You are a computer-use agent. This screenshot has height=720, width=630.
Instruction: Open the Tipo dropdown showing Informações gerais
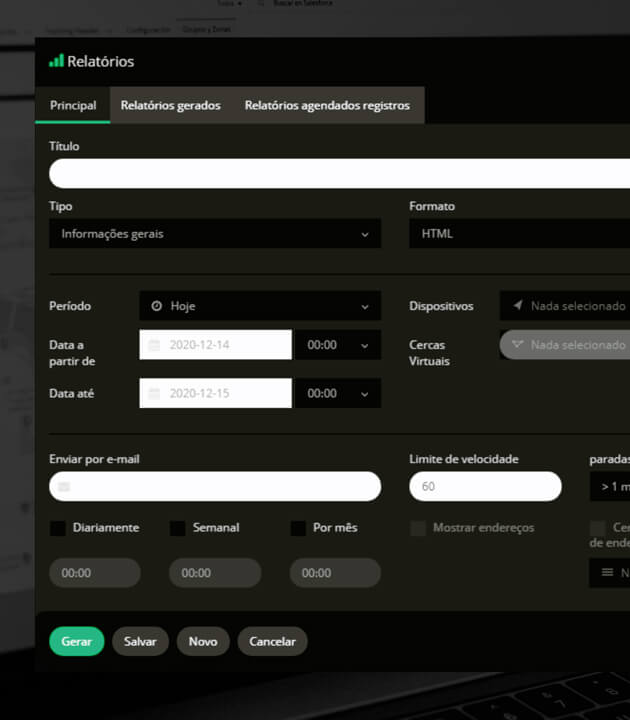214,234
